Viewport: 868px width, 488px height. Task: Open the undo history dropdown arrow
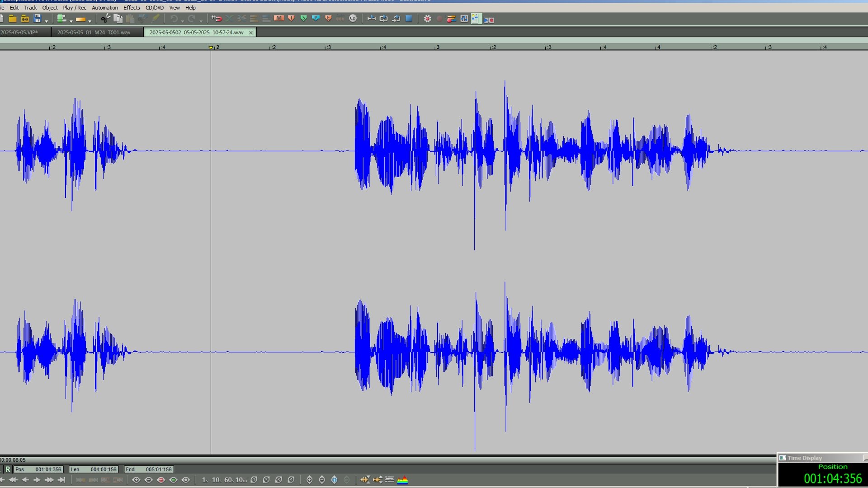pos(182,21)
